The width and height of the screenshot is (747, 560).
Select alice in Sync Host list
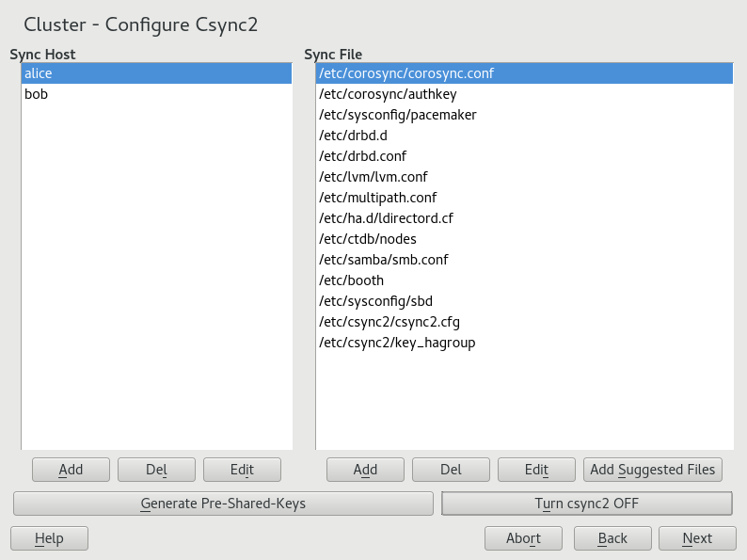39,73
